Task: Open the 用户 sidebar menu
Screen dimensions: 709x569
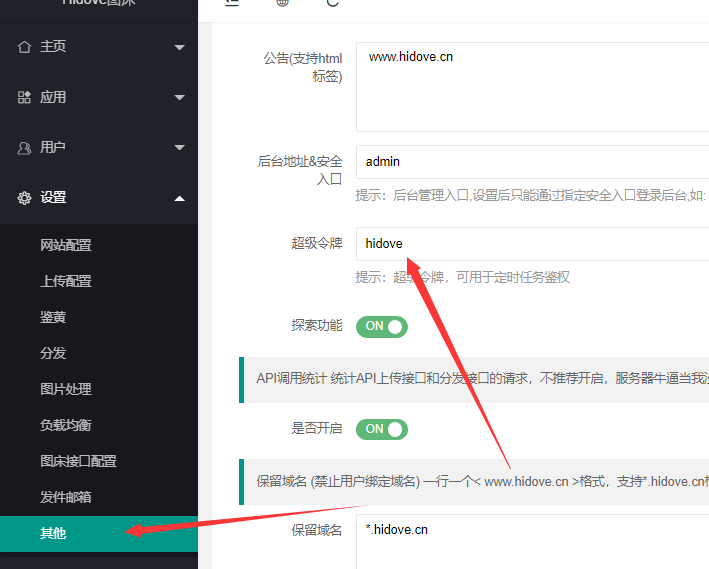Action: (x=99, y=147)
